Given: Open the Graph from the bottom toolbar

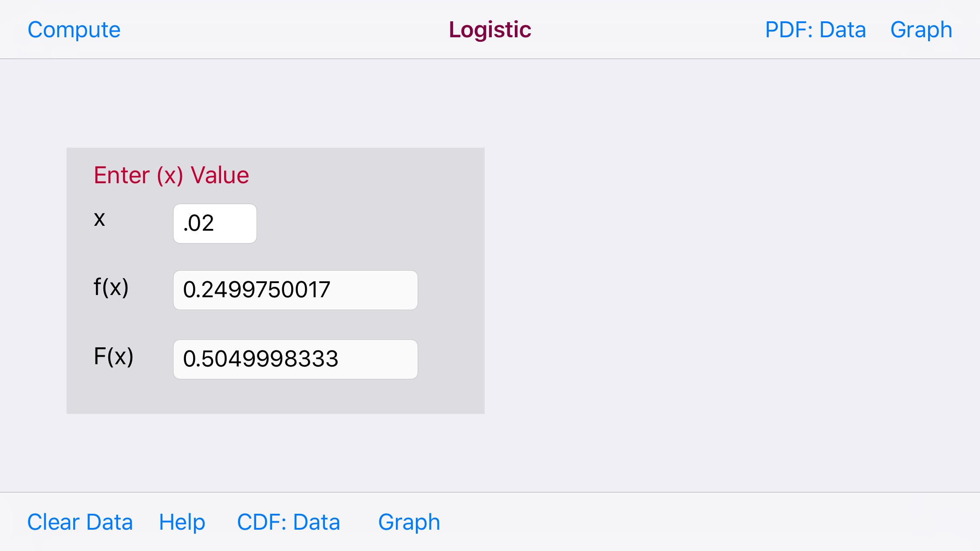Looking at the screenshot, I should (409, 522).
